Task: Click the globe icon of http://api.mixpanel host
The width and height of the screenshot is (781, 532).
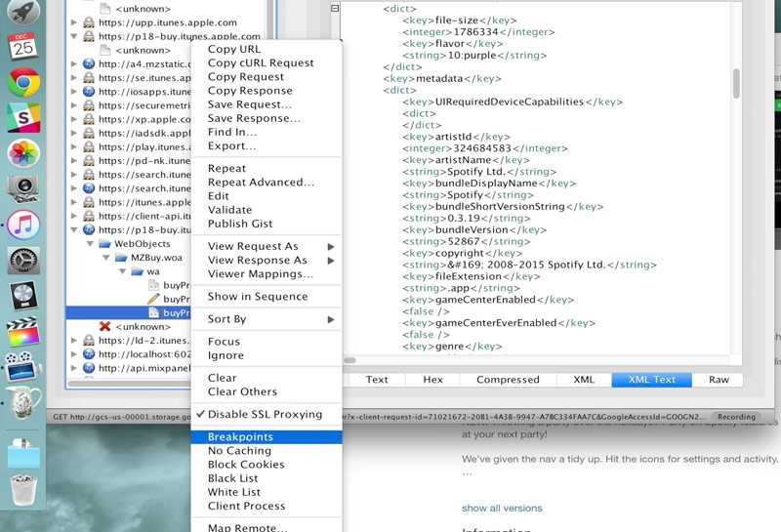Action: [x=89, y=368]
